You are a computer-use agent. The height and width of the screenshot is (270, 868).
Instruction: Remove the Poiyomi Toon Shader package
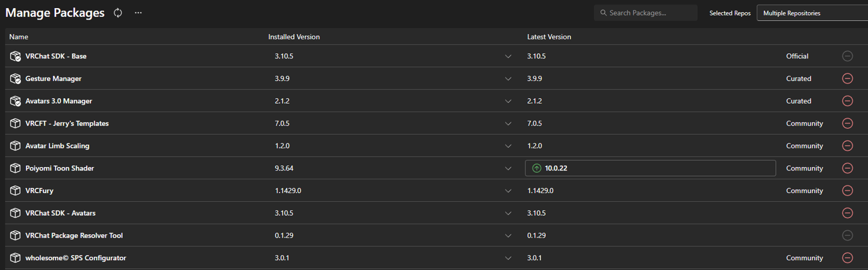pyautogui.click(x=847, y=168)
